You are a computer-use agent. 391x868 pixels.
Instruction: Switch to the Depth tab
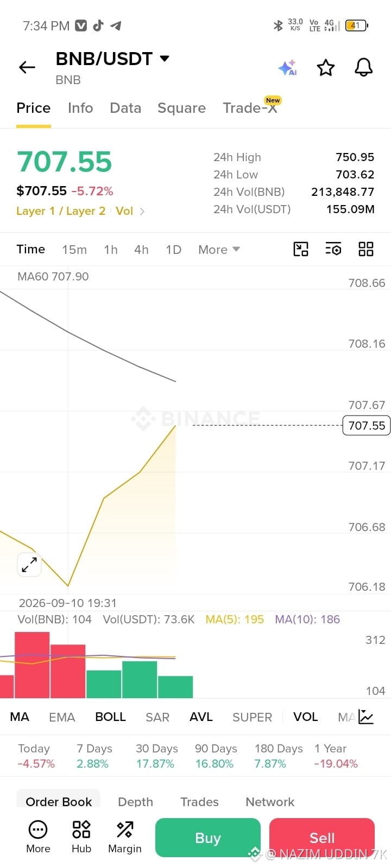[x=135, y=802]
